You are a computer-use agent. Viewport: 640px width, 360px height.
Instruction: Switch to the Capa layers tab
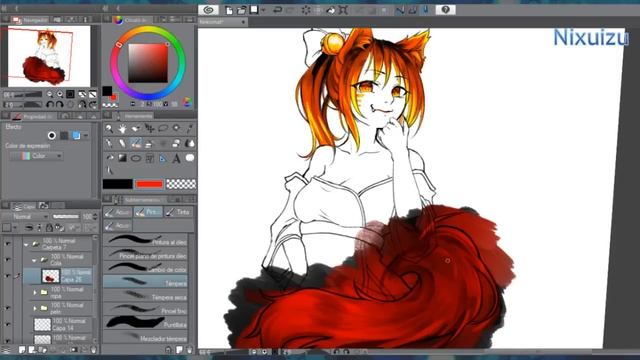point(24,206)
